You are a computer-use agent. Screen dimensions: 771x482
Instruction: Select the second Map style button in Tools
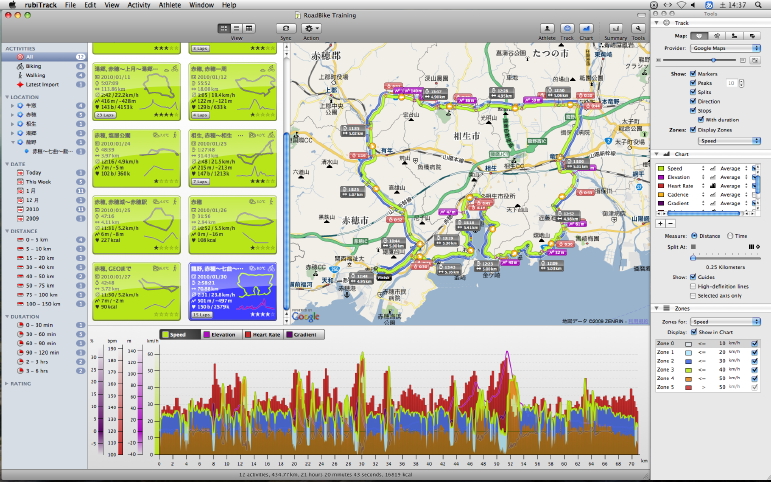tap(717, 36)
